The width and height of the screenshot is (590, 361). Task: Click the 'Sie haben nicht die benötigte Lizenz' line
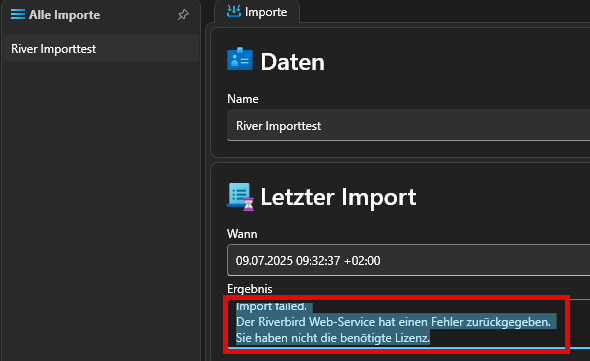pyautogui.click(x=333, y=338)
